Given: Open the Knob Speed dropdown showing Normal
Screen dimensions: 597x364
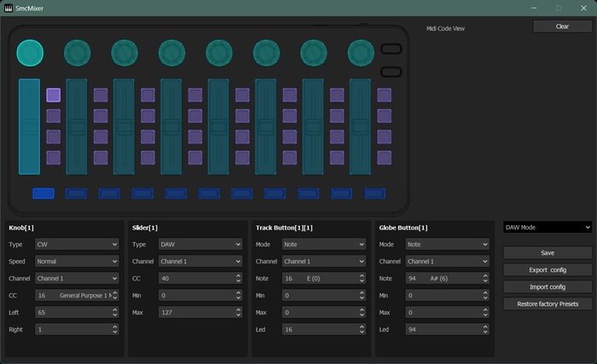Looking at the screenshot, I should pyautogui.click(x=76, y=261).
